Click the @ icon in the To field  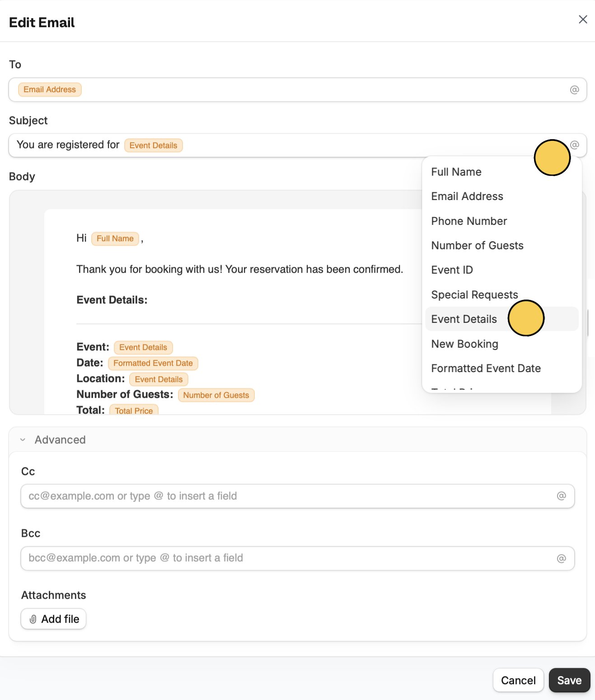point(574,90)
